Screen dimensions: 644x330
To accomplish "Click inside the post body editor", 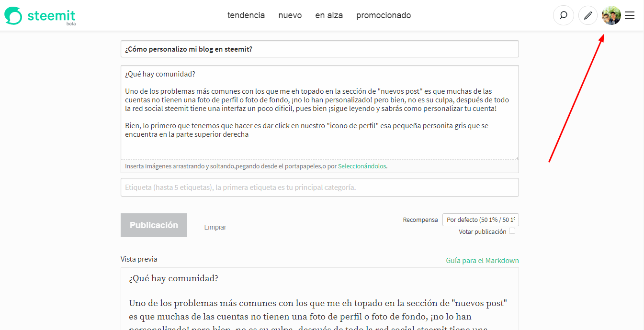I will coord(319,112).
